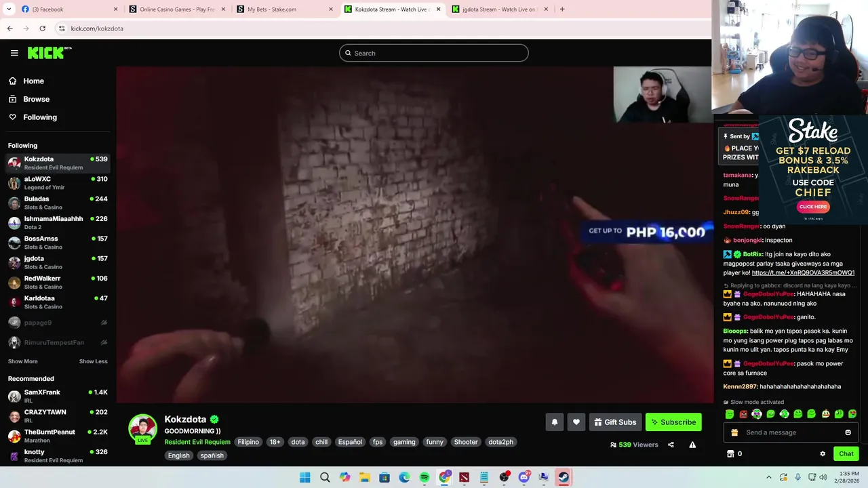This screenshot has height=488, width=868.
Task: Insert the red angry emote
Action: click(x=743, y=413)
